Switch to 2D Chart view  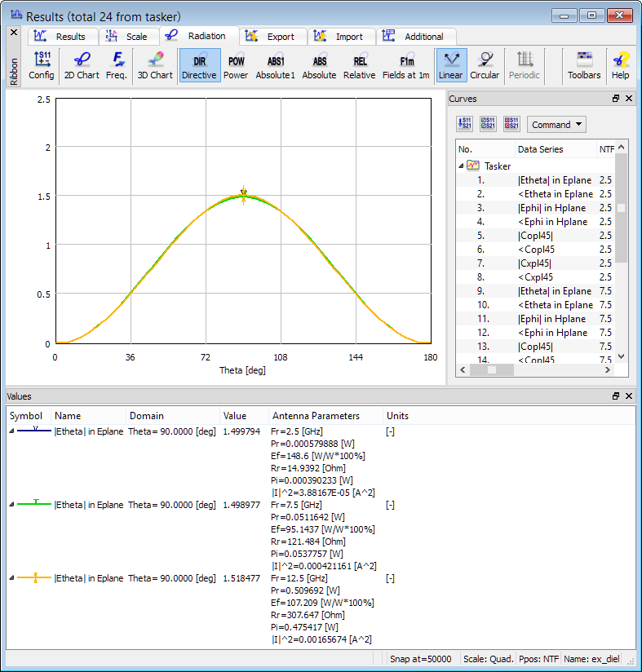[82, 65]
